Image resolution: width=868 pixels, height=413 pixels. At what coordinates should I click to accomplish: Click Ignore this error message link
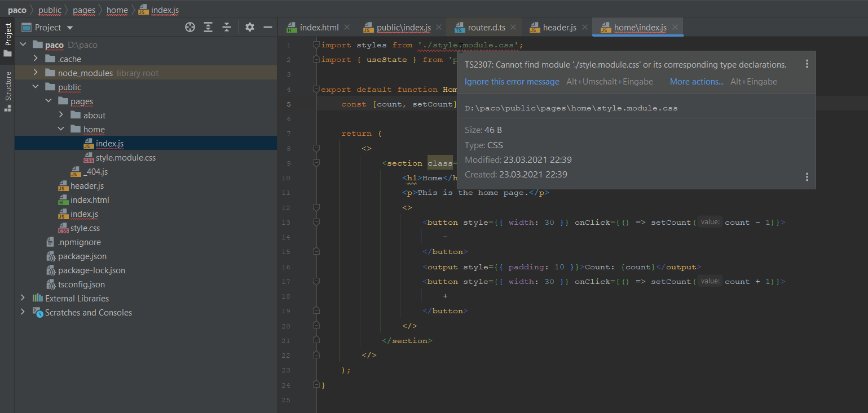(512, 82)
